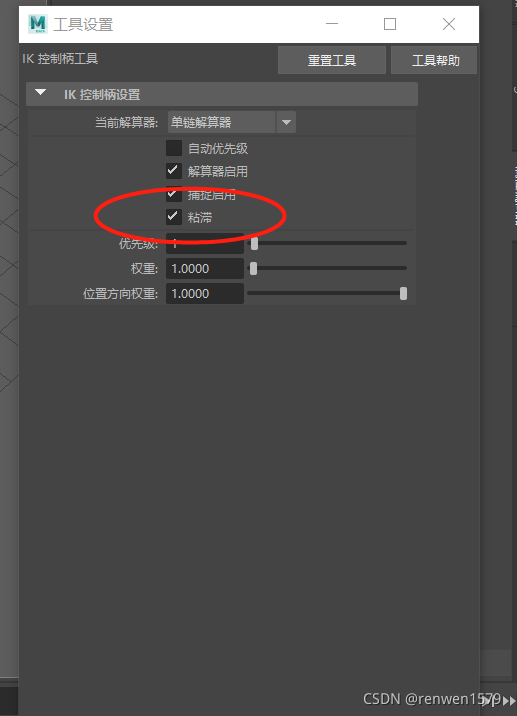Screen dimensions: 517x716
Task: Click the 位置方向权重 value field
Action: coord(205,293)
